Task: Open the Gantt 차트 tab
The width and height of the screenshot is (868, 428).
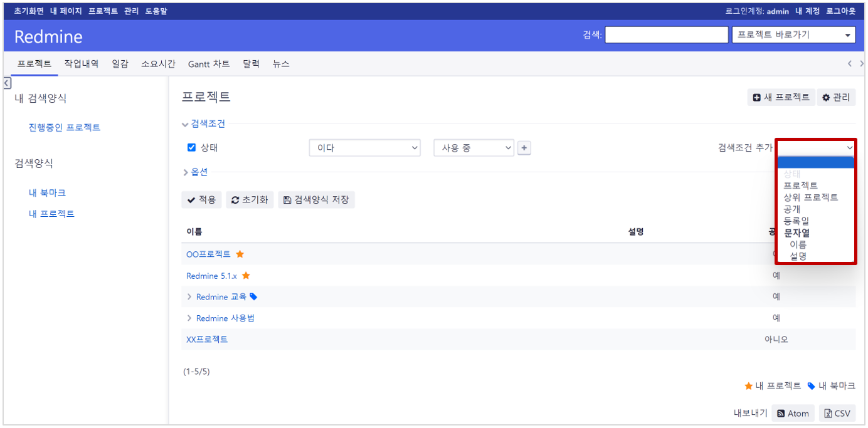Action: (x=209, y=64)
